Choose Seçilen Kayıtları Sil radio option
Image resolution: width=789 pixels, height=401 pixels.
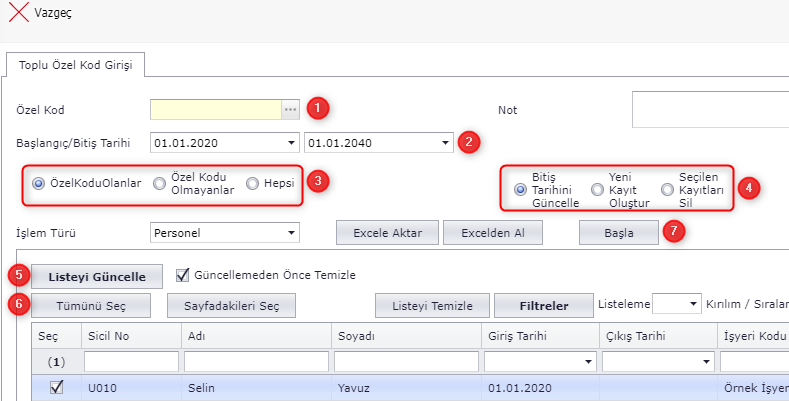667,189
